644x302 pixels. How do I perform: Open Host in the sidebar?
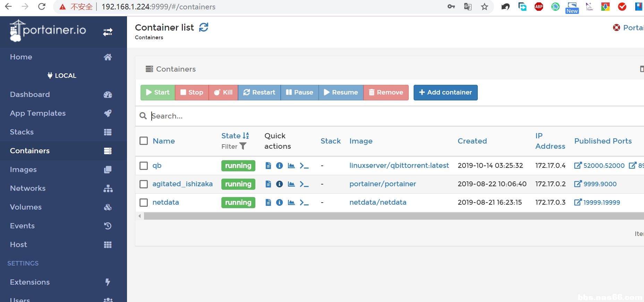coord(63,245)
